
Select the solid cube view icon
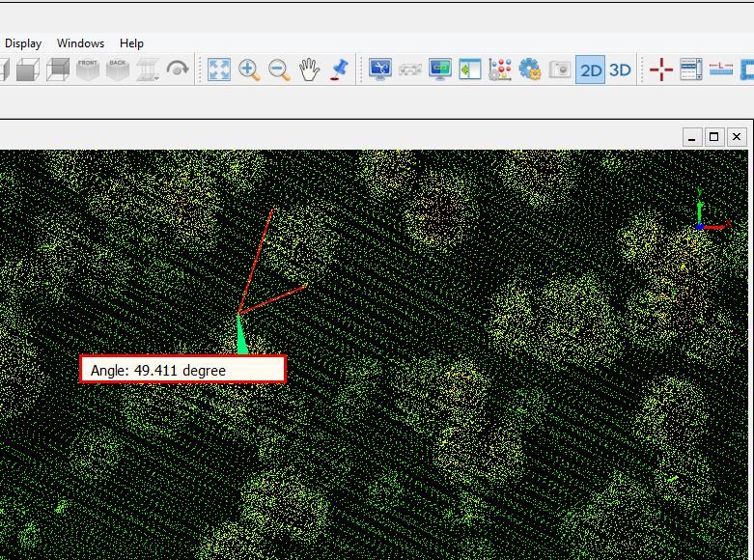(28, 70)
